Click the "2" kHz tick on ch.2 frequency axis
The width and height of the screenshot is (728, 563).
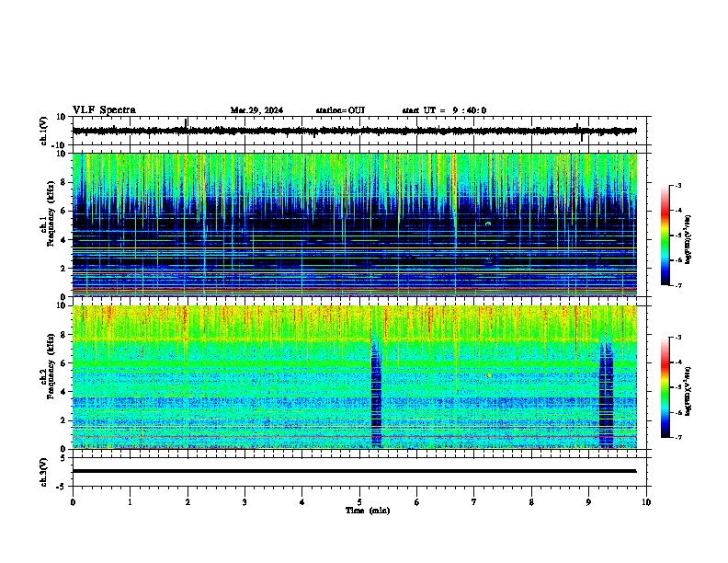tap(63, 420)
